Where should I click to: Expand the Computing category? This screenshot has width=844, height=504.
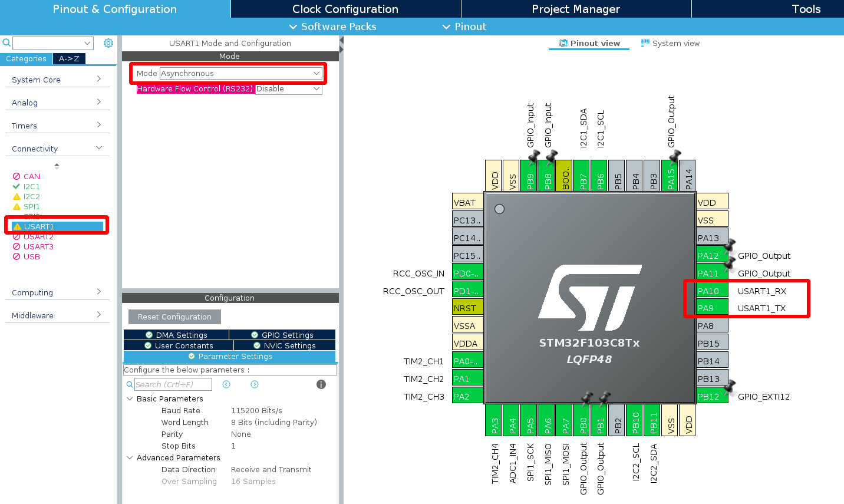tap(57, 292)
